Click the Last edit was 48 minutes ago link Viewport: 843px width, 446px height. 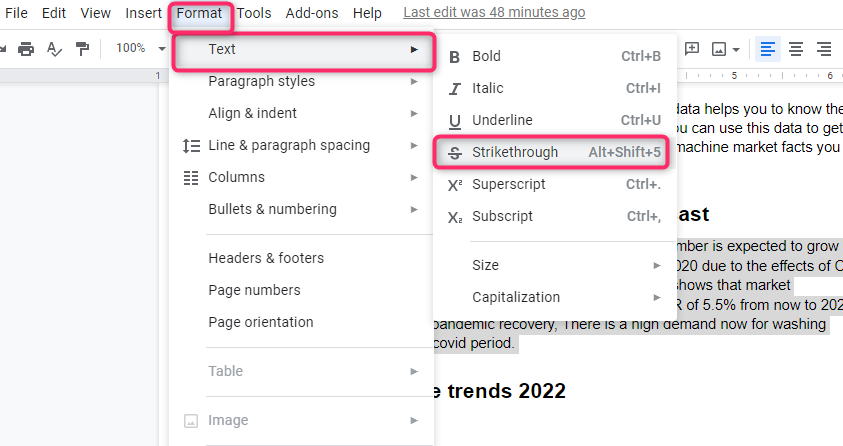[494, 12]
